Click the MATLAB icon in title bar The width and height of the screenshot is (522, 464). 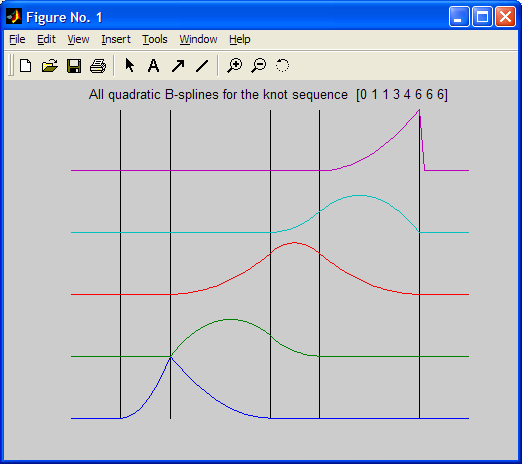click(14, 17)
